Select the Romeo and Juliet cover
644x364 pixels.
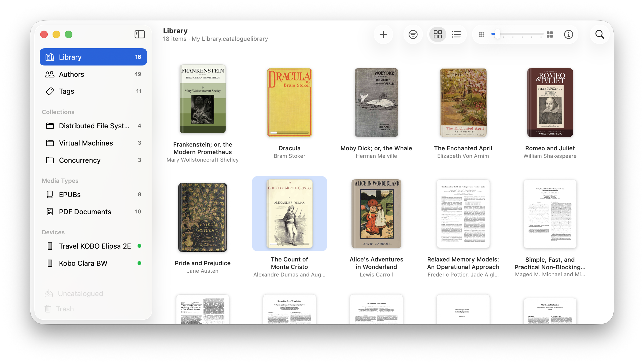click(x=550, y=103)
